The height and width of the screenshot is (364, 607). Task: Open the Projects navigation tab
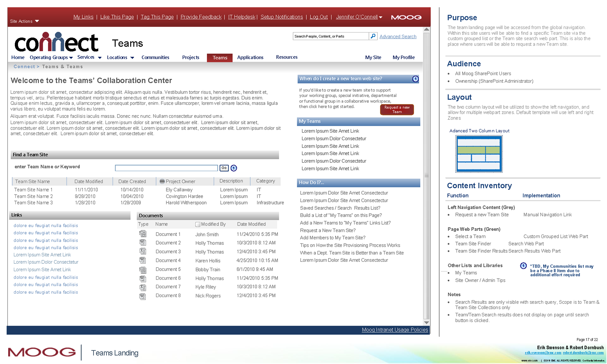(191, 58)
